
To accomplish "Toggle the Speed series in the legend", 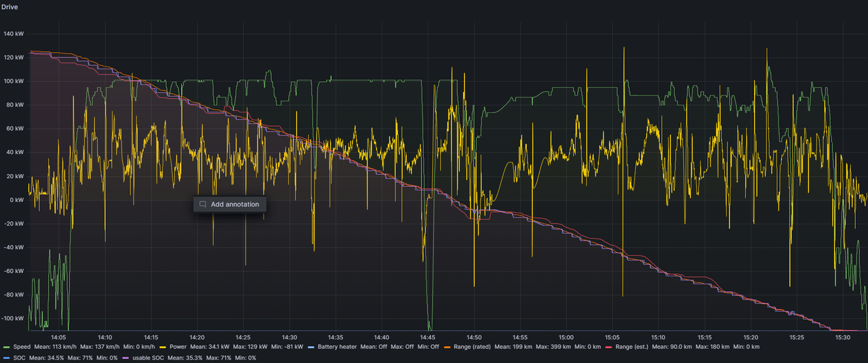I will coord(22,347).
